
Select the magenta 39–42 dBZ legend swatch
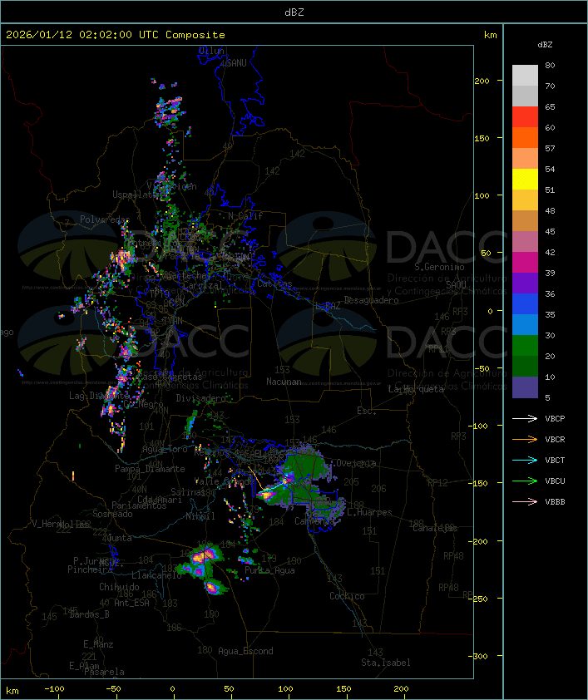coord(525,263)
